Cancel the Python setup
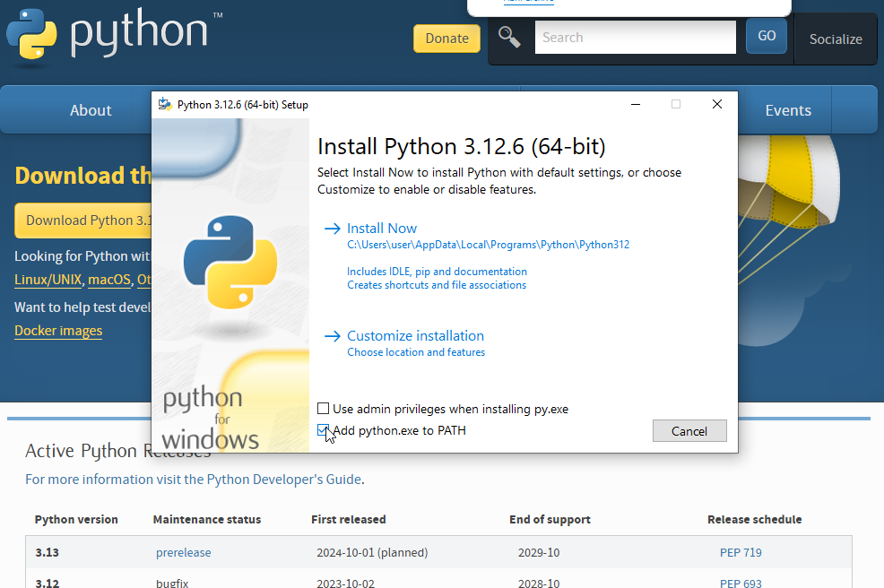884x588 pixels. click(x=689, y=431)
